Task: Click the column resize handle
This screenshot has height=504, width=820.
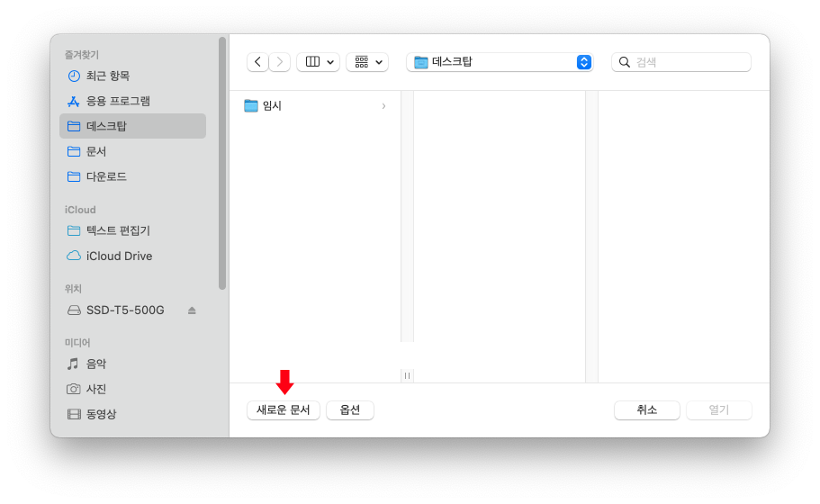Action: tap(408, 375)
